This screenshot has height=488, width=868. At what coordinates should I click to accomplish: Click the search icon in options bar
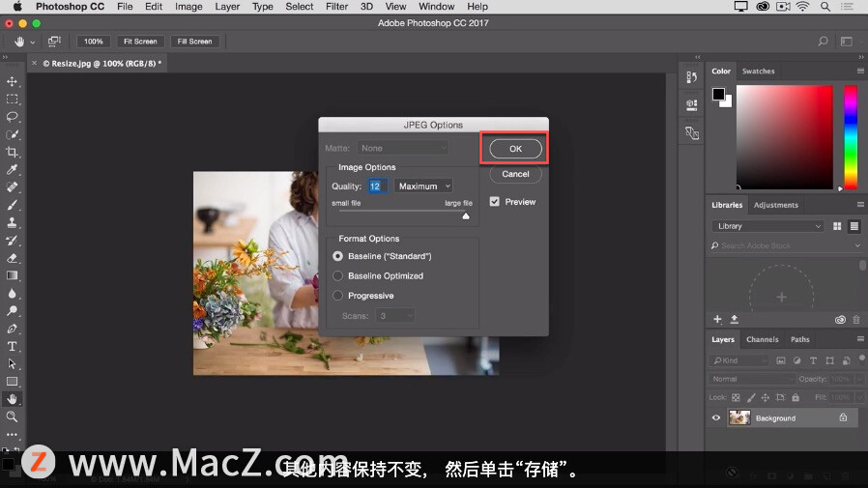(824, 41)
